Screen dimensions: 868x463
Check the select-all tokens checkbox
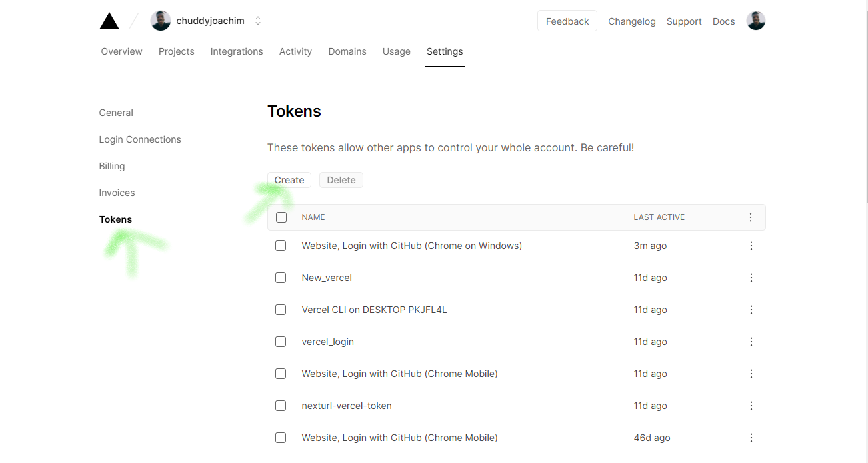[x=281, y=217]
